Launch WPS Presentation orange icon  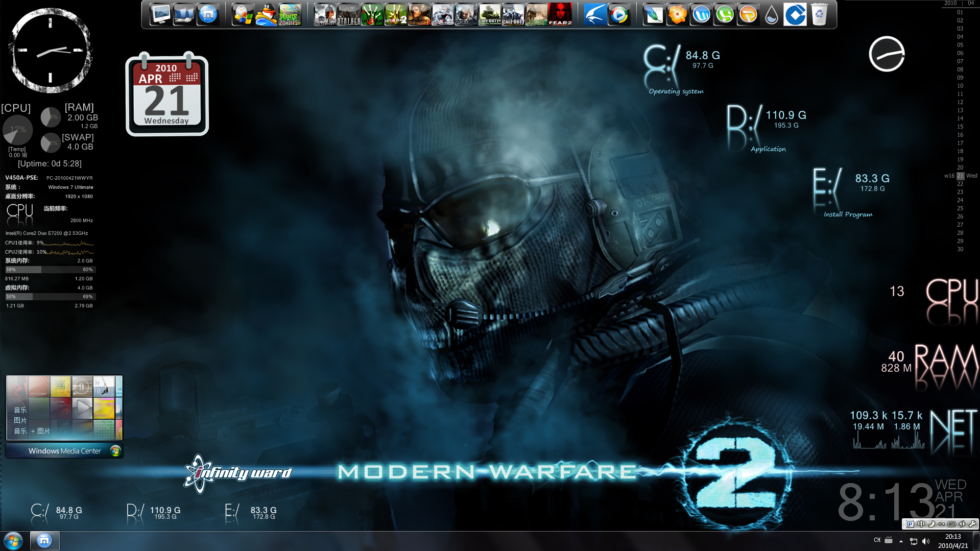[x=748, y=14]
